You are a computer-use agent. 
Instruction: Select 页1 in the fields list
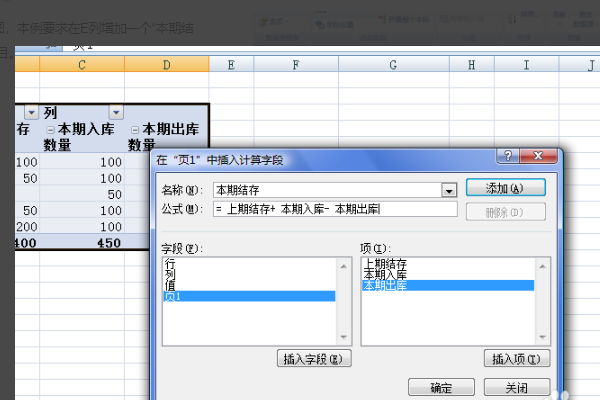coord(173,296)
